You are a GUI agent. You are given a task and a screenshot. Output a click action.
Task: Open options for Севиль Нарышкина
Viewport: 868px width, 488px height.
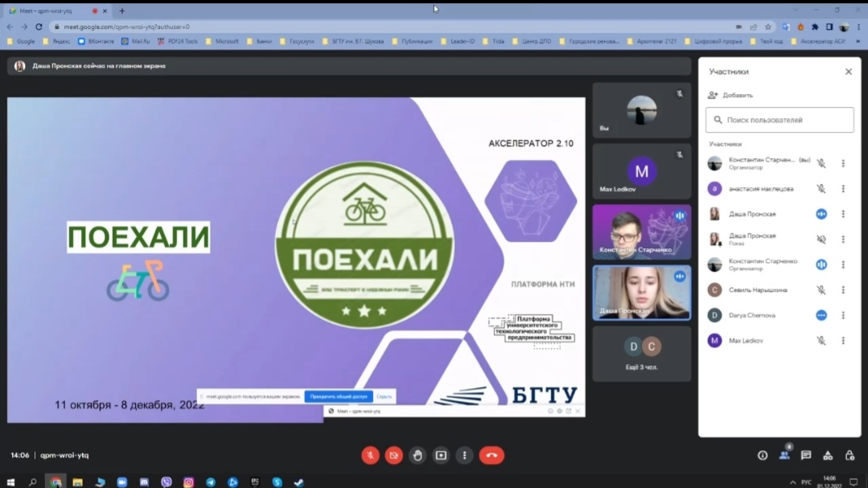coord(843,290)
